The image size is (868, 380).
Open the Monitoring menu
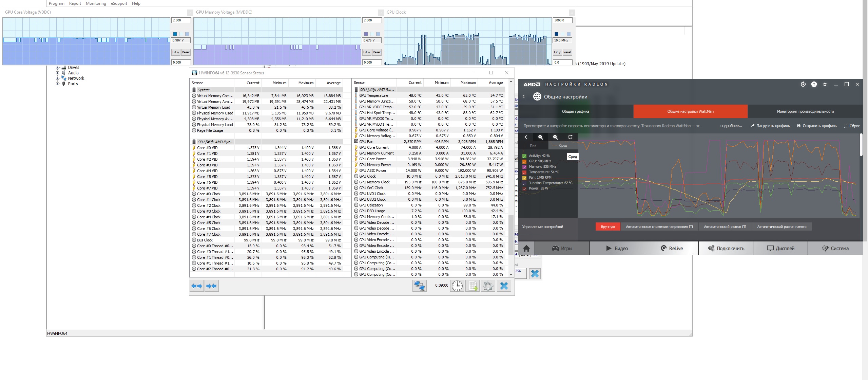pyautogui.click(x=96, y=3)
